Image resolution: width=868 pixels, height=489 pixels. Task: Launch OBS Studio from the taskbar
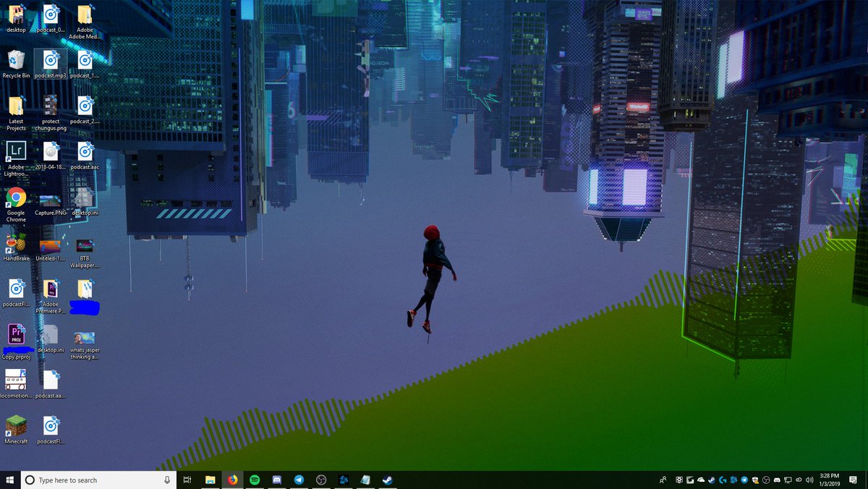click(321, 479)
